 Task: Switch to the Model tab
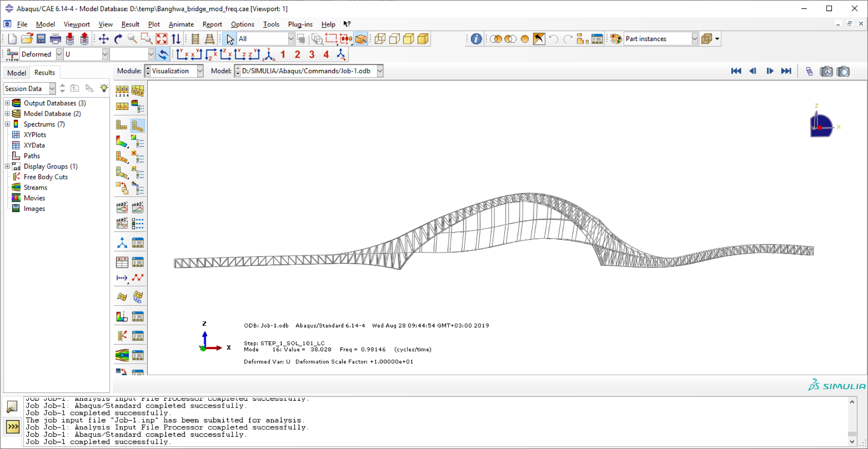tap(16, 73)
